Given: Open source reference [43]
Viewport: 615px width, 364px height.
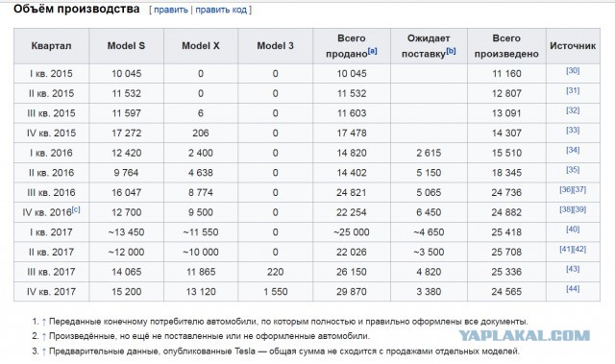Looking at the screenshot, I should [x=573, y=269].
